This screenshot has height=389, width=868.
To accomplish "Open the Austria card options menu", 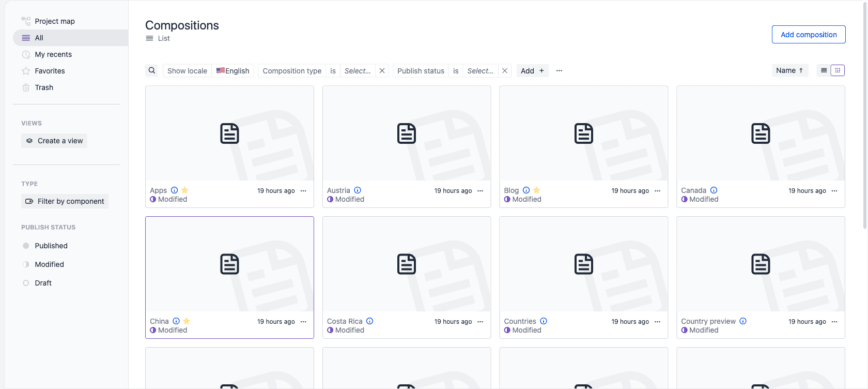I will (481, 191).
